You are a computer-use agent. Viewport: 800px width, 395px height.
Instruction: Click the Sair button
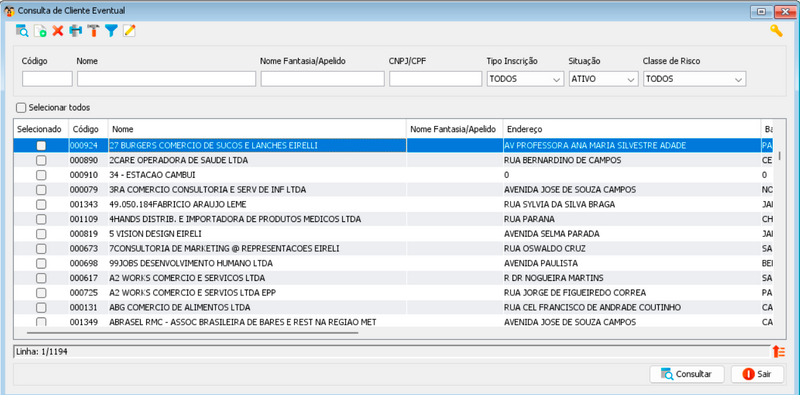[x=757, y=374]
